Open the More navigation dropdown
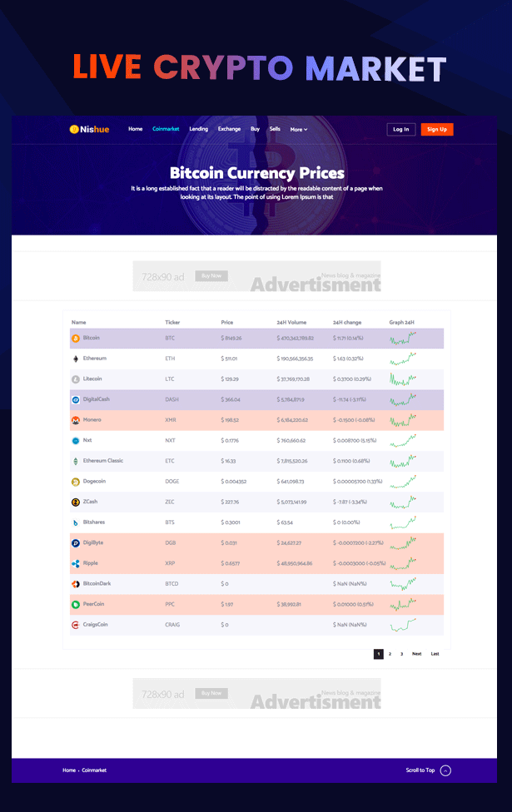This screenshot has width=512, height=812. click(298, 129)
